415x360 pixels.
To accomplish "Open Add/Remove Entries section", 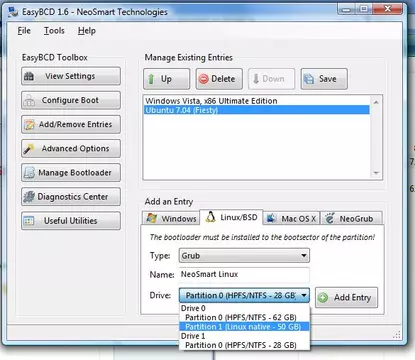I will click(71, 124).
